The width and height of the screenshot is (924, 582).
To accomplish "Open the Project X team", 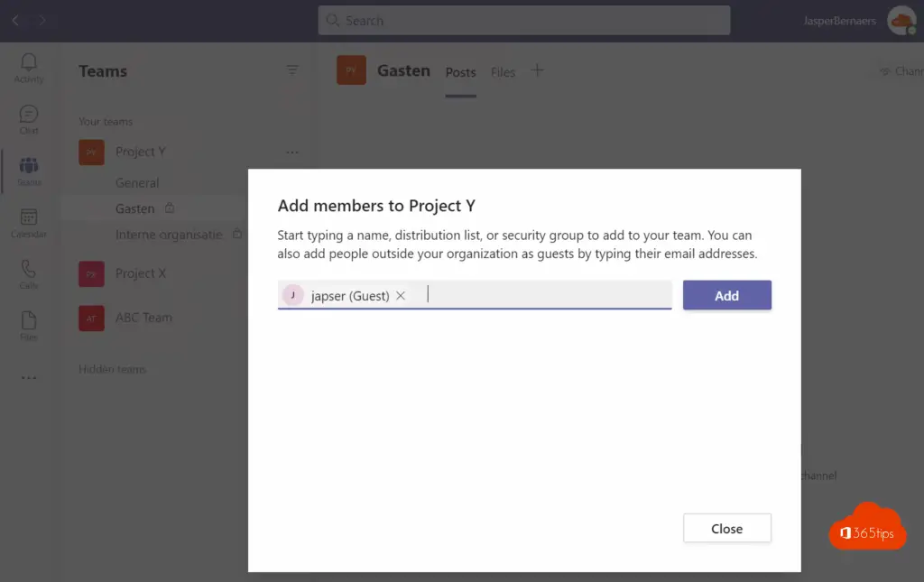I will point(141,273).
